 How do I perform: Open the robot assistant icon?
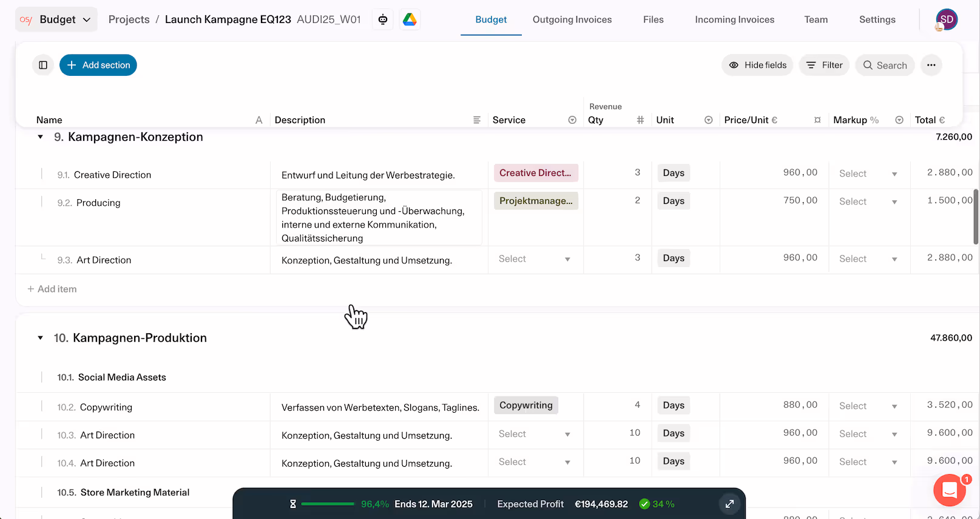[x=383, y=19]
